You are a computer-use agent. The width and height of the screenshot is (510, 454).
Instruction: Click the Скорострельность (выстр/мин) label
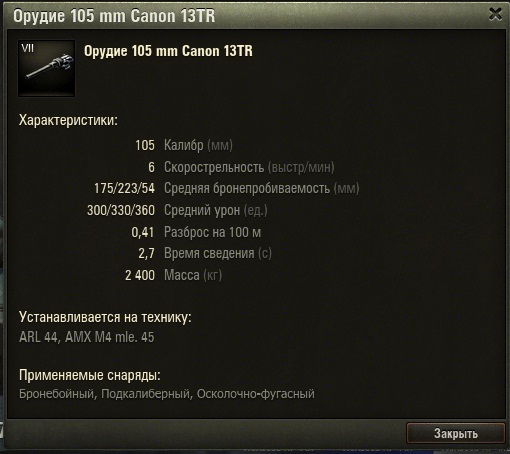point(249,167)
